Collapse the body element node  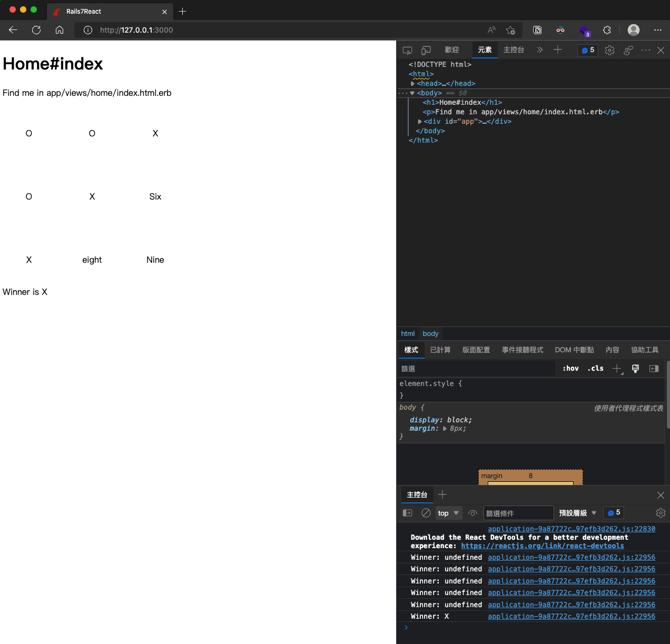pyautogui.click(x=412, y=93)
